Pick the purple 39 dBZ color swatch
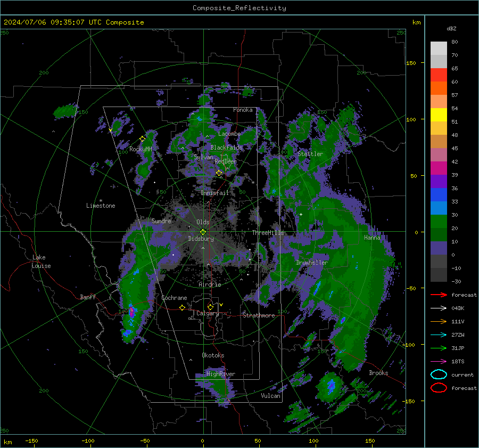Image resolution: width=479 pixels, height=448 pixels. coord(439,181)
